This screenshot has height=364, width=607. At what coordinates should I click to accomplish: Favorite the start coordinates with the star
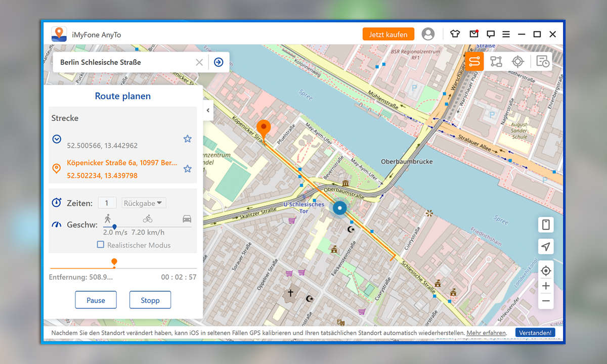[188, 139]
